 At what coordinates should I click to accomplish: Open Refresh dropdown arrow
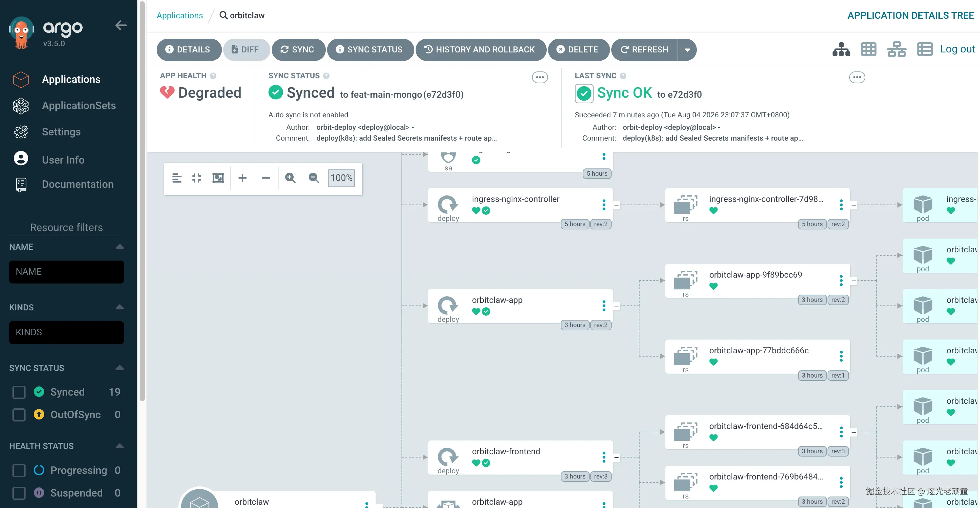(x=687, y=49)
